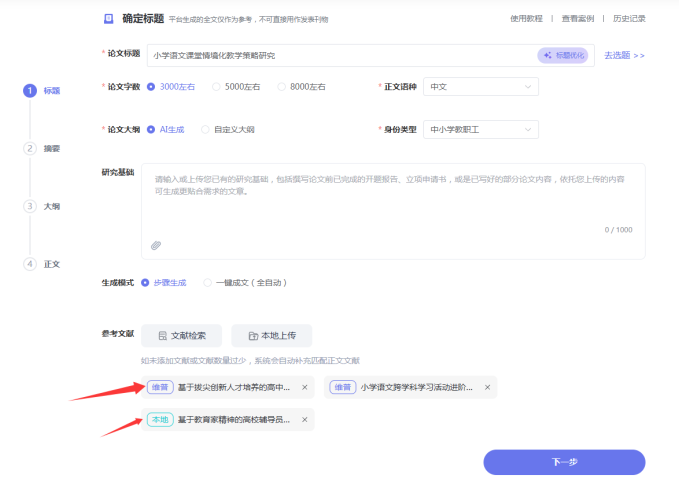Open the 正文语种 dropdown showing 中文

coord(481,87)
